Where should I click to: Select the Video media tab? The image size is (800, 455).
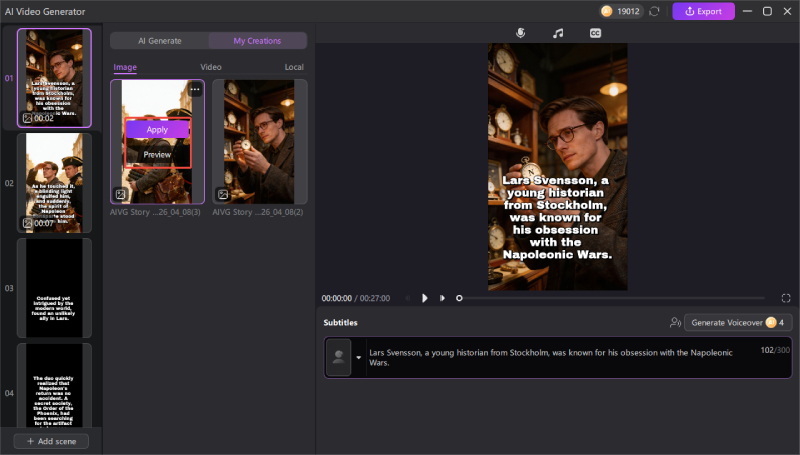(211, 67)
